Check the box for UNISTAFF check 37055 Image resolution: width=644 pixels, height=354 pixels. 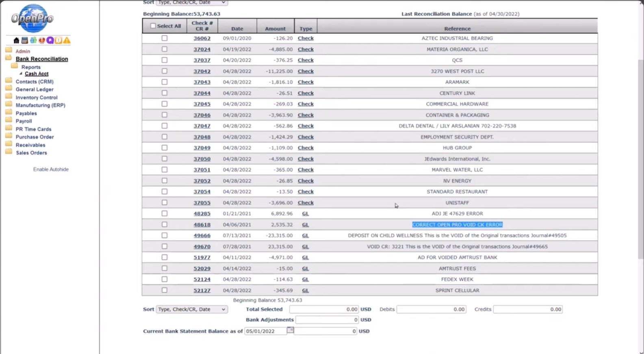165,202
